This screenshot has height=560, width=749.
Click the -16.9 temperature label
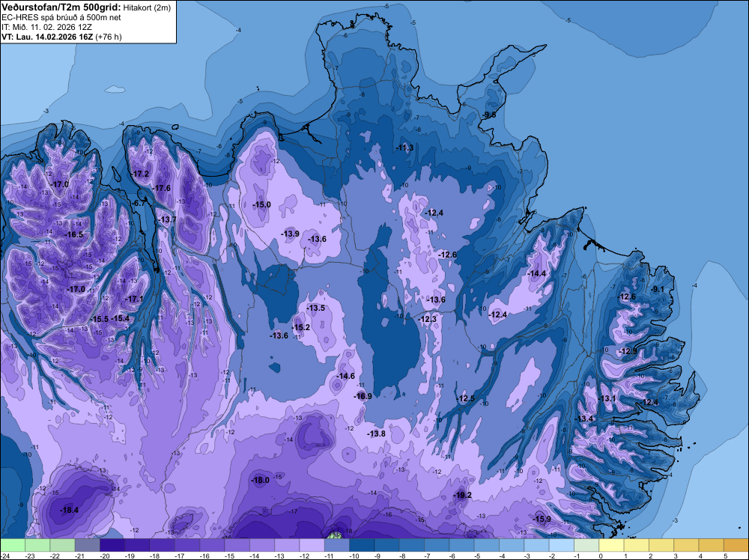point(363,396)
